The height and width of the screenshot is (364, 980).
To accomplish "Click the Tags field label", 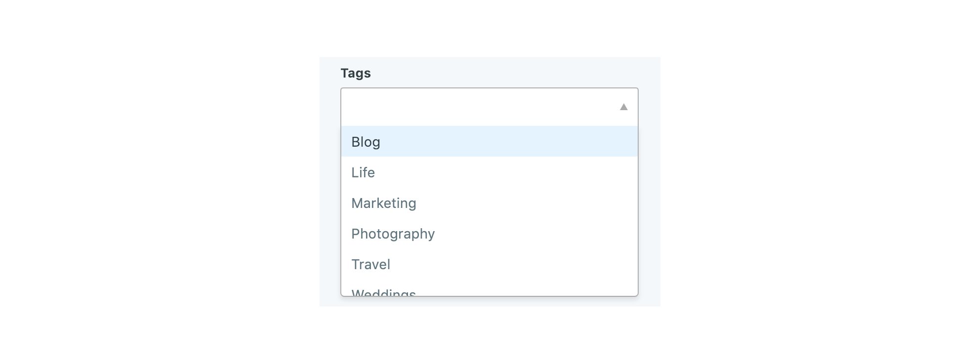I will point(356,73).
